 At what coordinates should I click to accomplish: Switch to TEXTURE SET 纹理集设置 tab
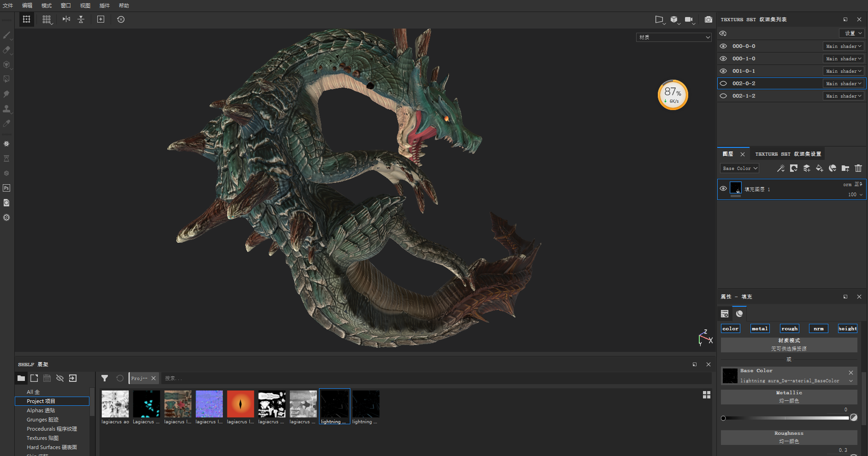(x=788, y=154)
